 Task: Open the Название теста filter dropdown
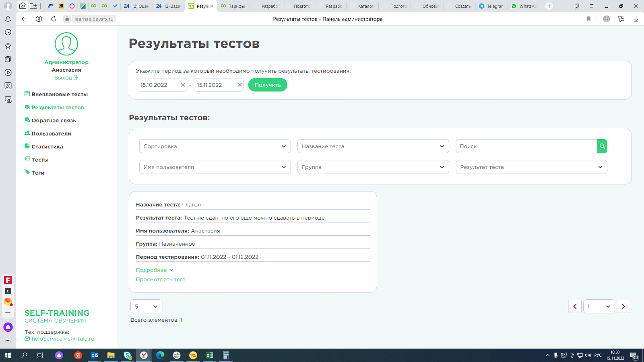point(373,146)
